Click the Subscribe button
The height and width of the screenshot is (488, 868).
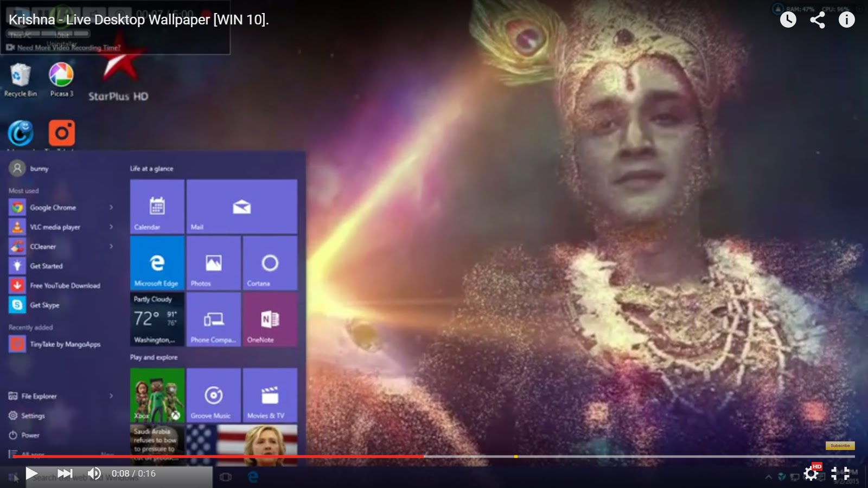click(840, 446)
